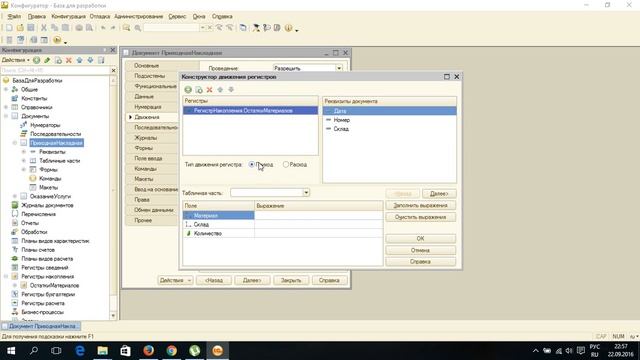Open Microsoft Edge from taskbar

click(x=80, y=351)
